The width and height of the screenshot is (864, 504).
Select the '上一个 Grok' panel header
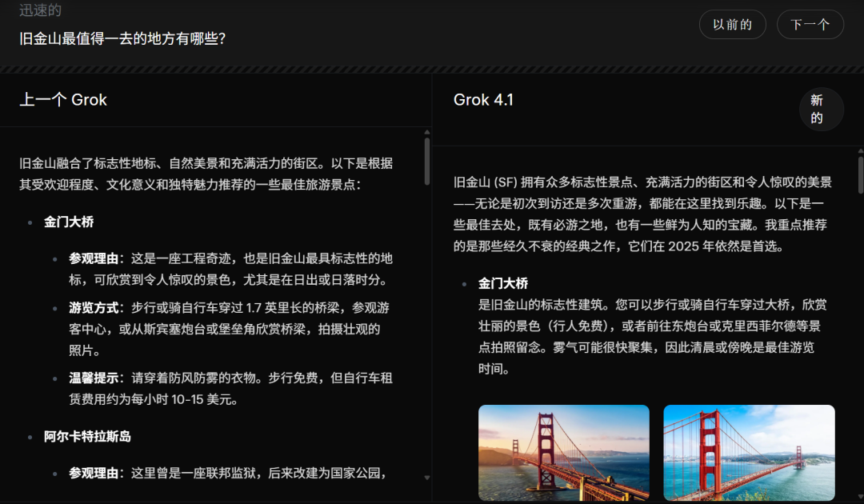click(62, 99)
